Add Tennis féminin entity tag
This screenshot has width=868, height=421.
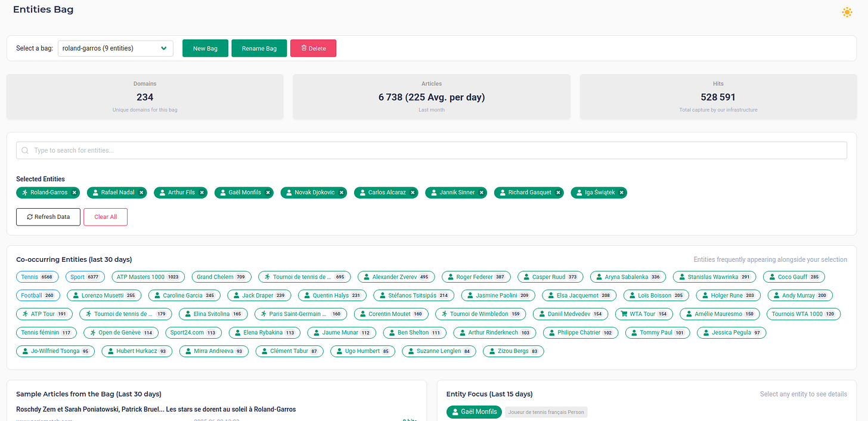click(46, 333)
